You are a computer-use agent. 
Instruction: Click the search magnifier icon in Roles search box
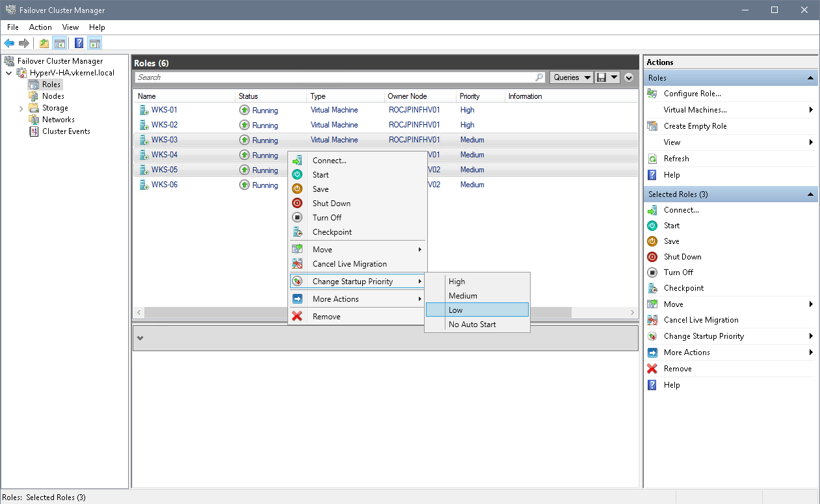pos(539,77)
